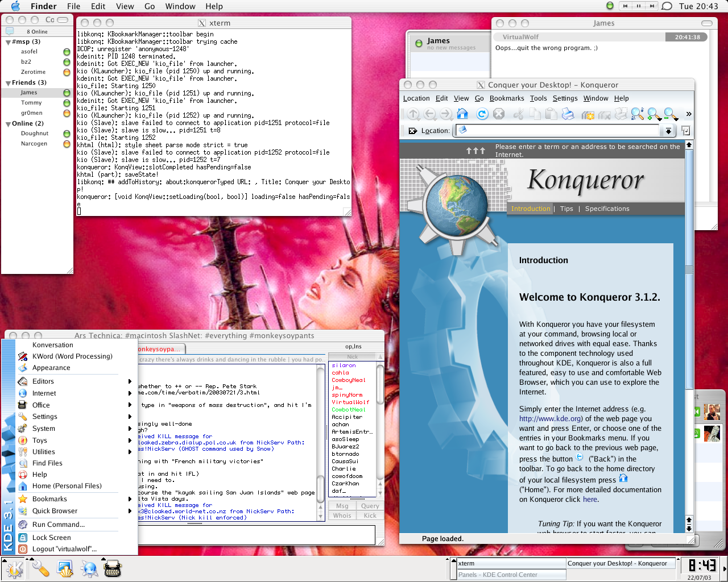The width and height of the screenshot is (728, 582).
Task: Click the Copy icon in Konqueror toolbar
Action: (x=535, y=114)
